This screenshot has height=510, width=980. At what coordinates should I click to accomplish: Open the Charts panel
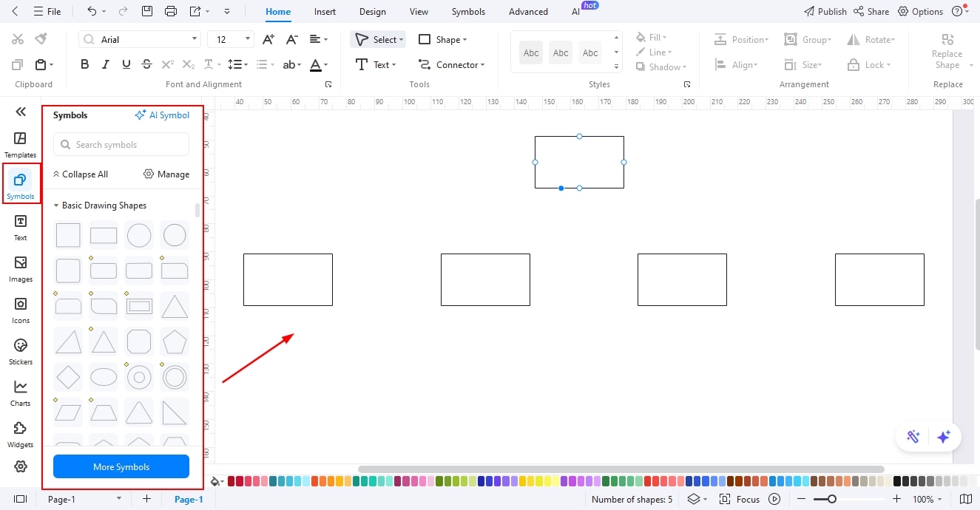[20, 392]
